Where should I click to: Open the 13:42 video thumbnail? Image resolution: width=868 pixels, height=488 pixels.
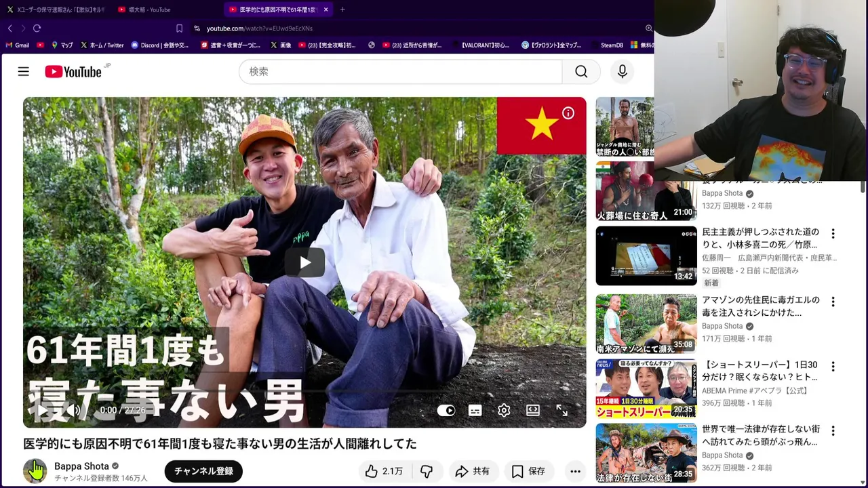pos(646,256)
